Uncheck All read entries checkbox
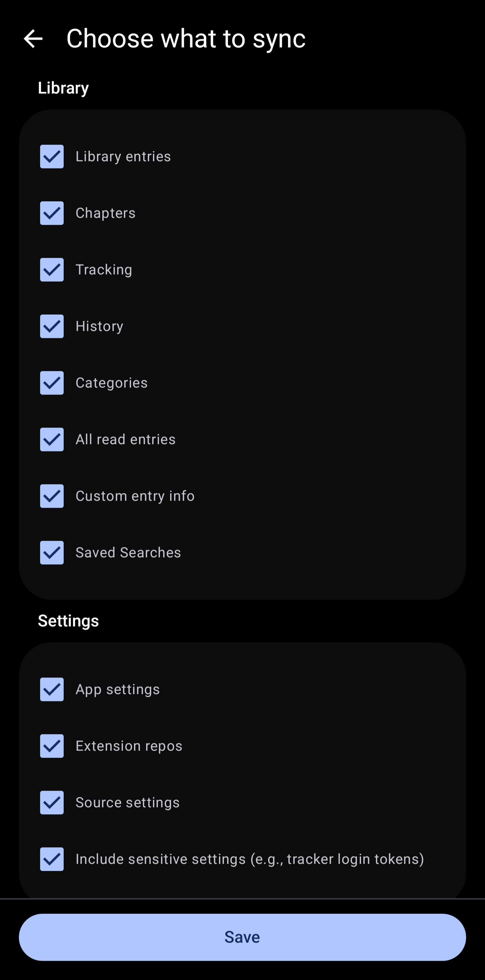This screenshot has width=485, height=980. click(x=52, y=439)
